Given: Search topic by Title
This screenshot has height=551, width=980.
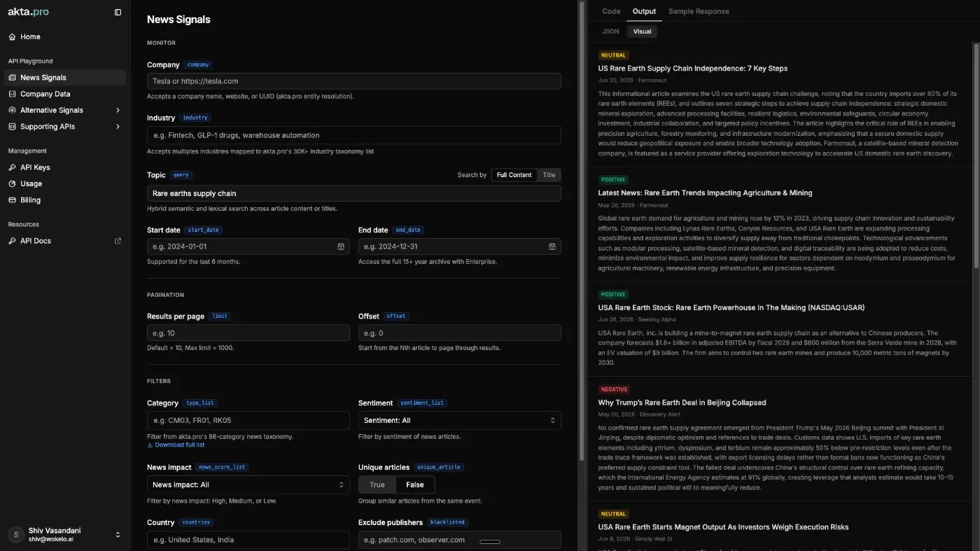Looking at the screenshot, I should [549, 175].
